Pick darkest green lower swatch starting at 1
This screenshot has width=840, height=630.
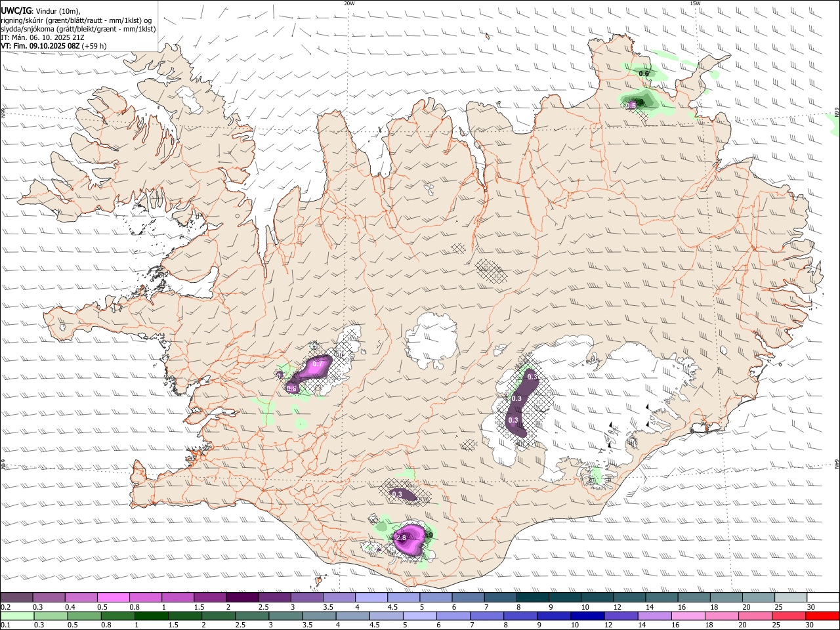(x=151, y=616)
